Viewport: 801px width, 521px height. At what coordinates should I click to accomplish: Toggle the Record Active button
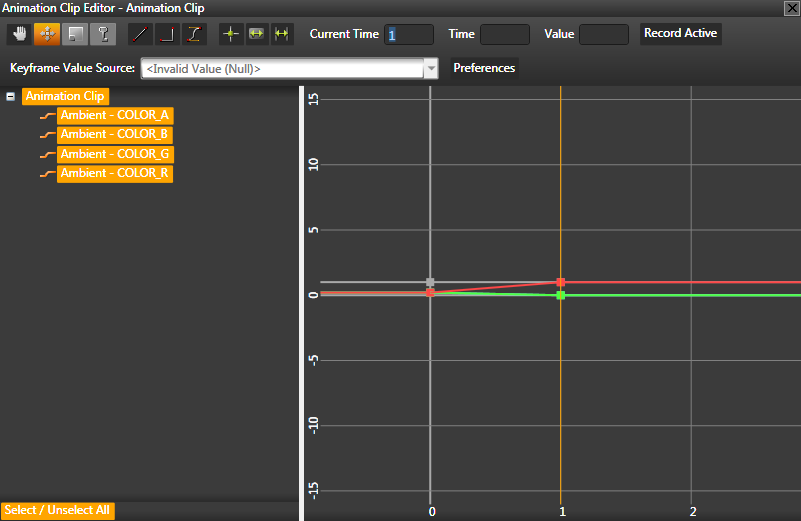[680, 33]
